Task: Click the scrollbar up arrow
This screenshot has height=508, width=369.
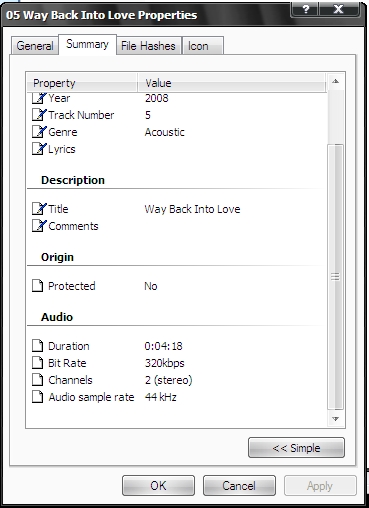Action: coord(336,81)
